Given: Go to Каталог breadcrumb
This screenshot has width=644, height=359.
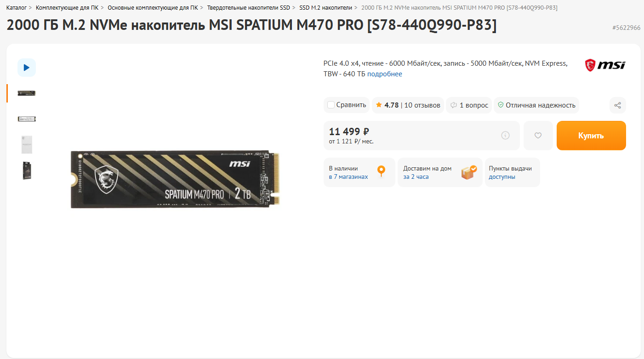Looking at the screenshot, I should click(x=17, y=8).
